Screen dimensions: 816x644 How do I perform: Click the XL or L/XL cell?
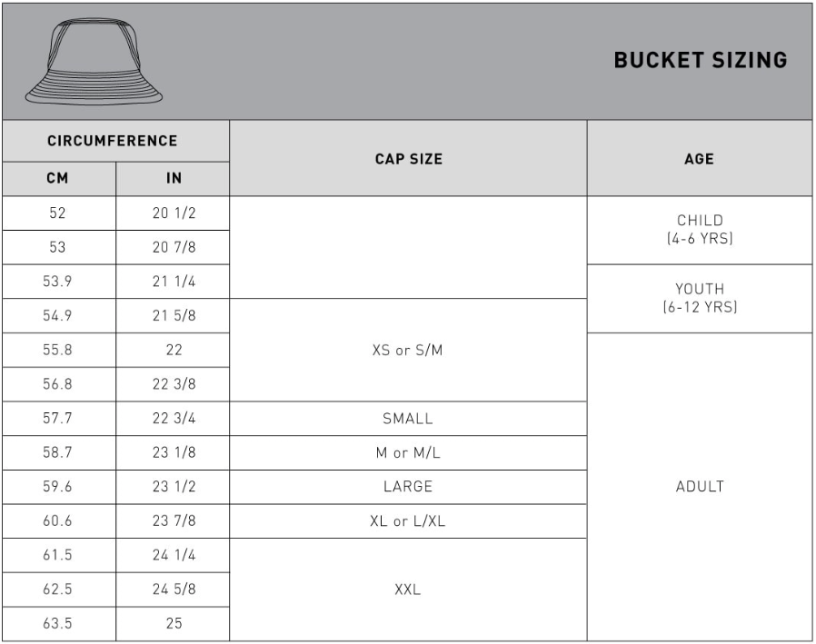point(409,520)
